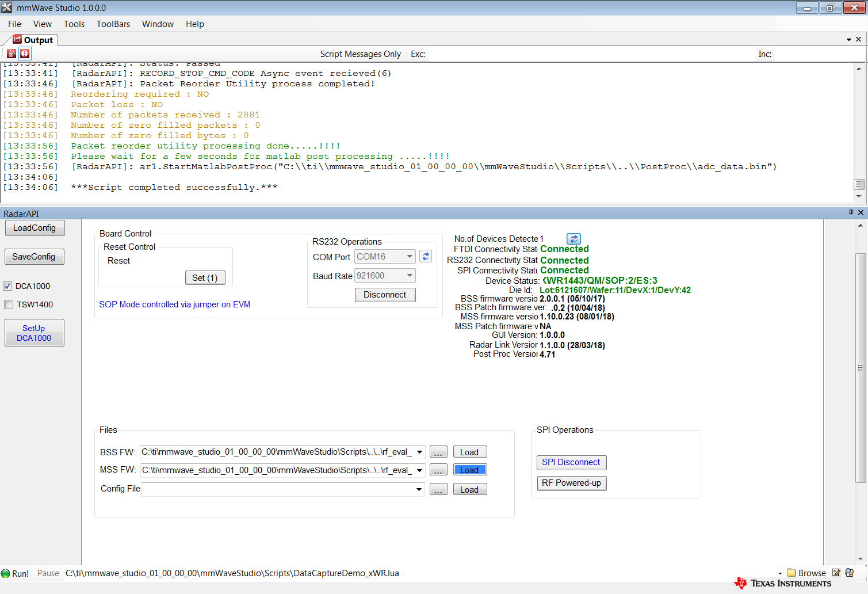Click '***Script completed successfully.***' log line
Viewport: 868px width, 594px height.
[174, 188]
